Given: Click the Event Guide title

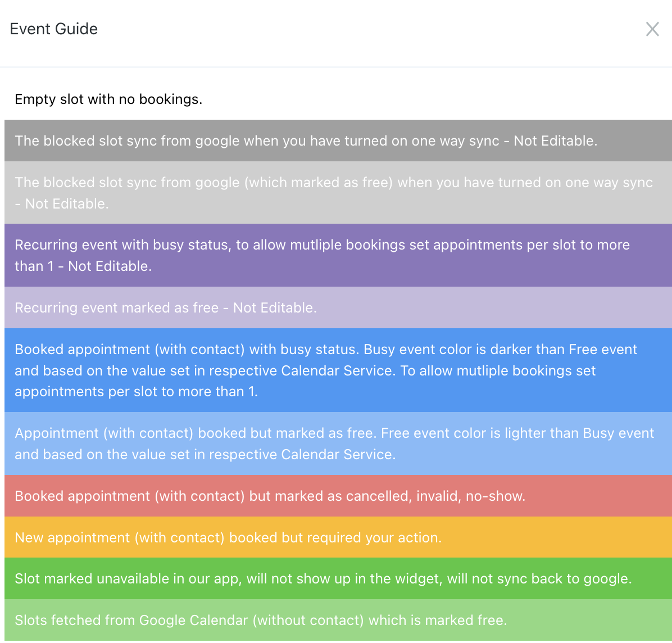Looking at the screenshot, I should (x=53, y=29).
